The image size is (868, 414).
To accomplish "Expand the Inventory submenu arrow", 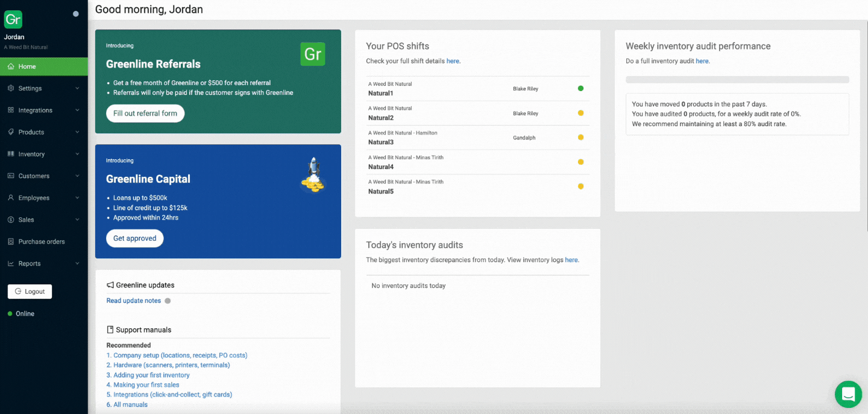I will tap(77, 154).
